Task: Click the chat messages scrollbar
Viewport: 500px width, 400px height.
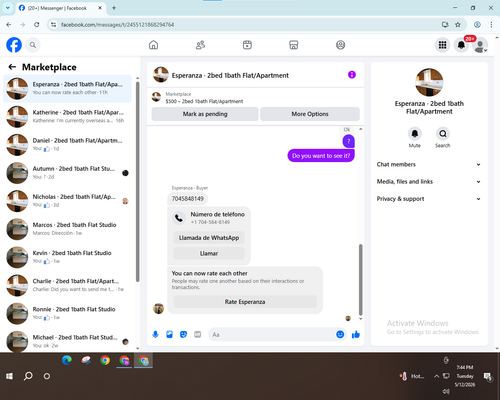Action: (360, 280)
